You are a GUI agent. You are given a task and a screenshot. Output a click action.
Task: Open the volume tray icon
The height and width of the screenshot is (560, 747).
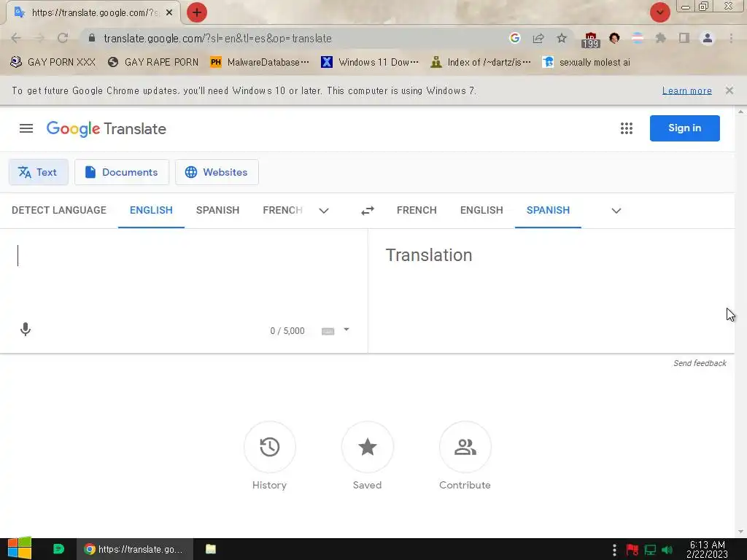point(667,550)
